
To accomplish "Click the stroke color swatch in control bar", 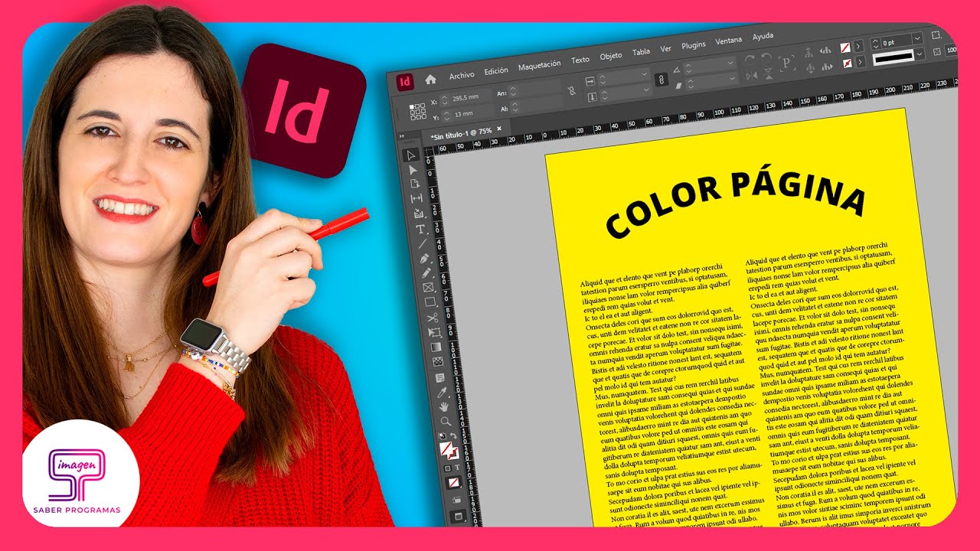I will pyautogui.click(x=848, y=63).
